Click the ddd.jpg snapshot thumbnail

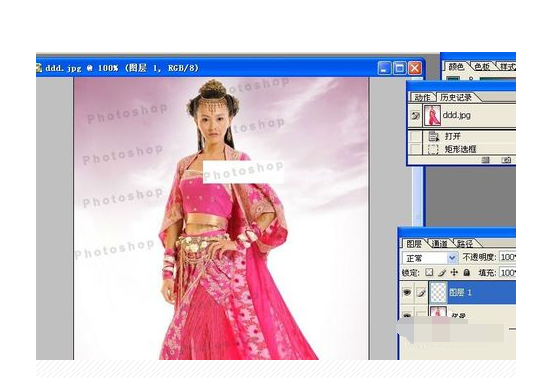click(432, 116)
